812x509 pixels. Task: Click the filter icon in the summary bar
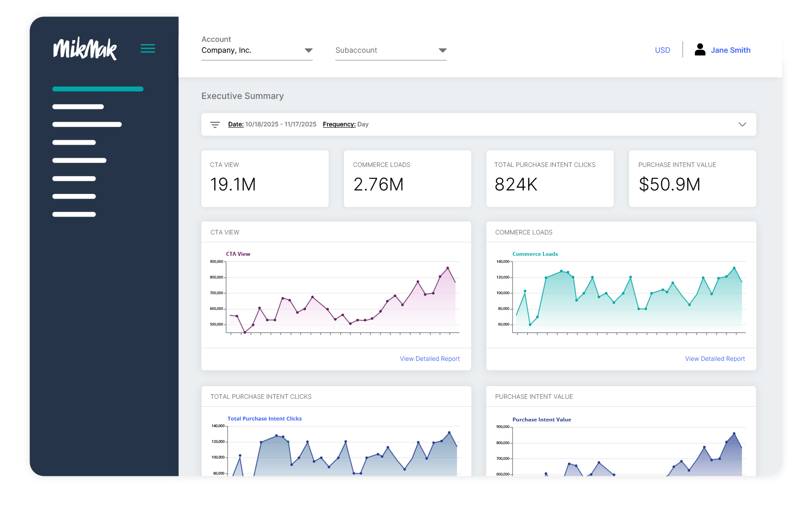tap(215, 124)
